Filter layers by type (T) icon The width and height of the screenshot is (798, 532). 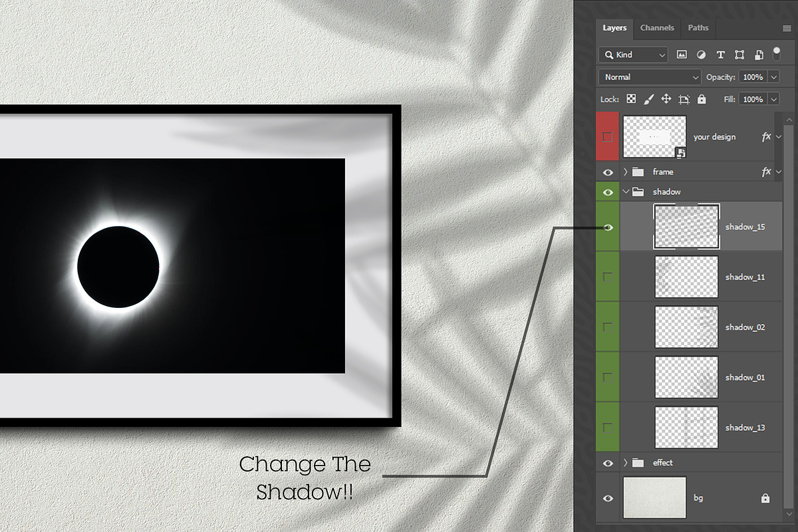click(x=720, y=55)
